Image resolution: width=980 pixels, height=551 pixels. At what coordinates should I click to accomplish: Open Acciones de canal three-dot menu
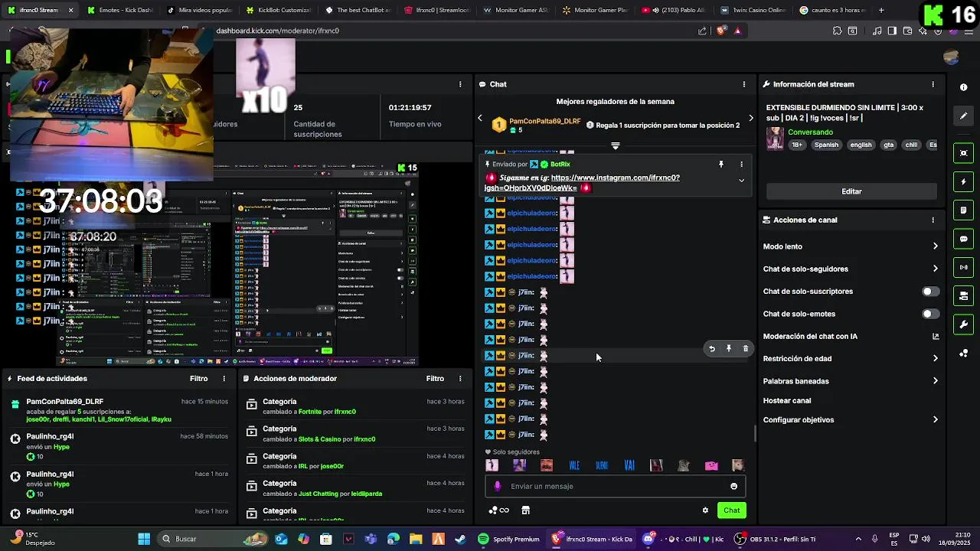click(x=933, y=220)
